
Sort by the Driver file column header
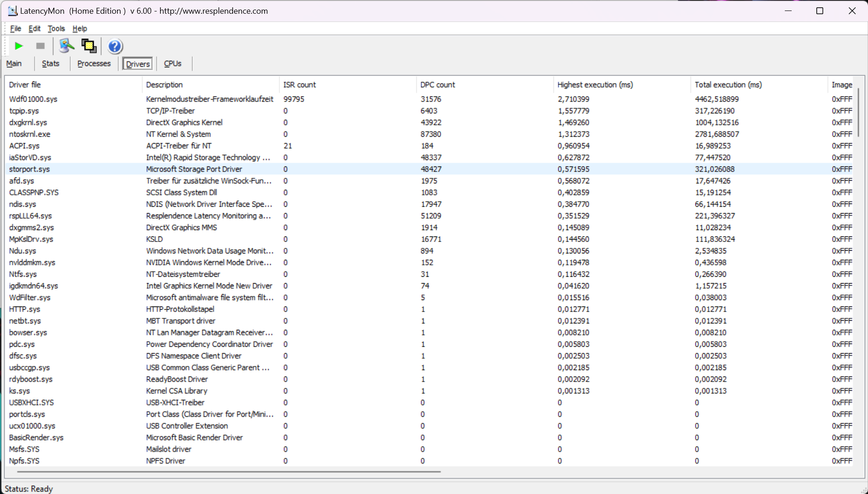coord(73,85)
